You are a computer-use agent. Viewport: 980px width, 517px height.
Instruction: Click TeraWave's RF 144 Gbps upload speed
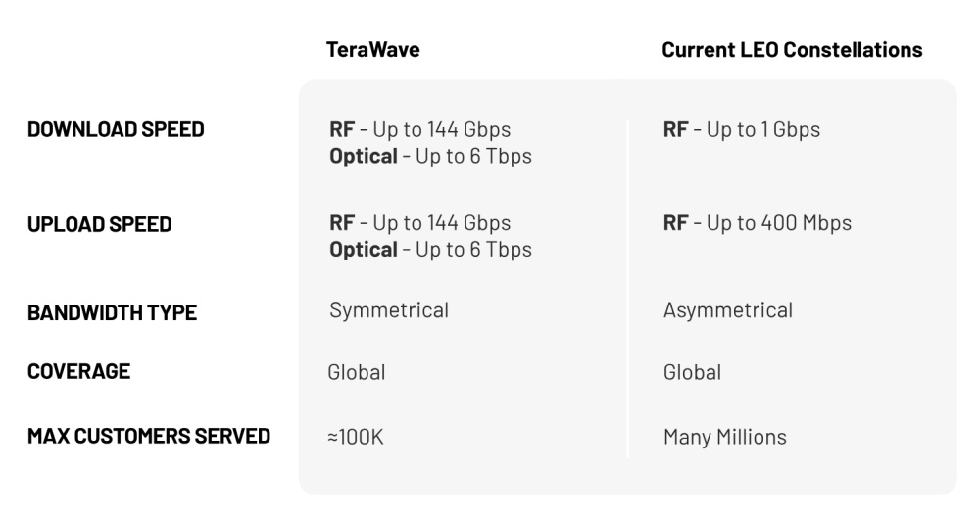click(x=419, y=224)
